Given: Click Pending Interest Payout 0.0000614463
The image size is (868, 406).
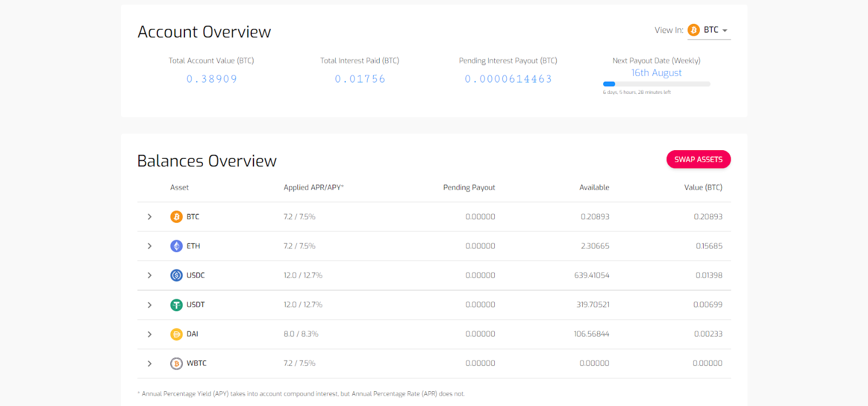Looking at the screenshot, I should pos(508,79).
